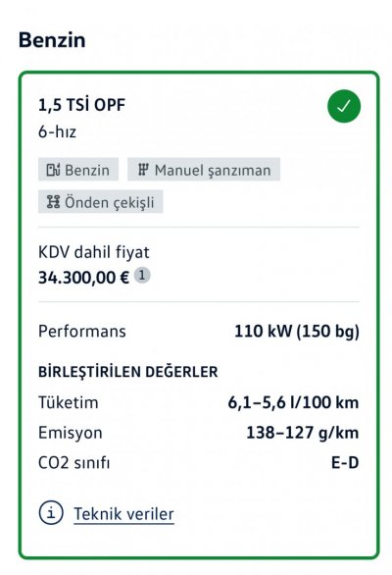The width and height of the screenshot is (392, 575).
Task: Open the price footnote 1 badge
Action: [x=142, y=276]
